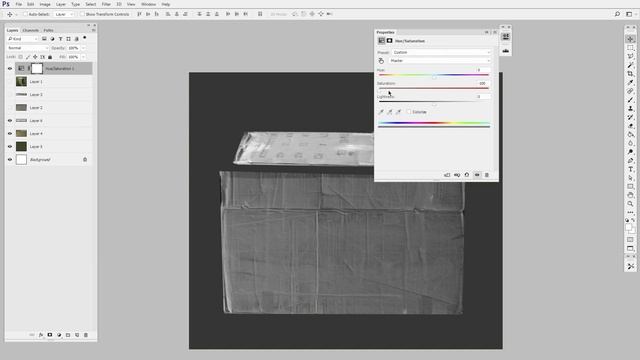Show Layer 2 via its visibility box
The image size is (640, 360).
[x=10, y=107]
